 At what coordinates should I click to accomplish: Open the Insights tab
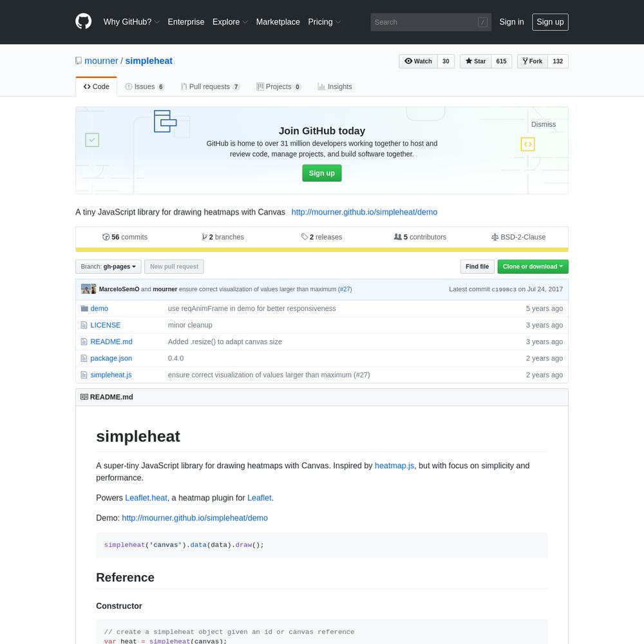[335, 87]
